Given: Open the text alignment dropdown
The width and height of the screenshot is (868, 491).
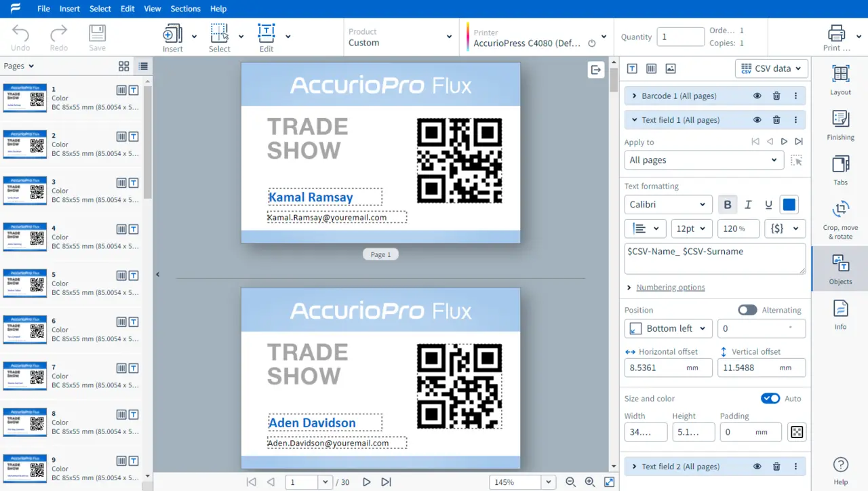Looking at the screenshot, I should pos(646,229).
